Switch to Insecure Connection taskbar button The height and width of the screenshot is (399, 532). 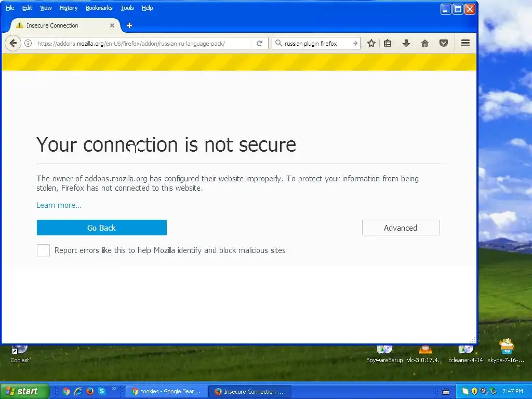point(250,392)
